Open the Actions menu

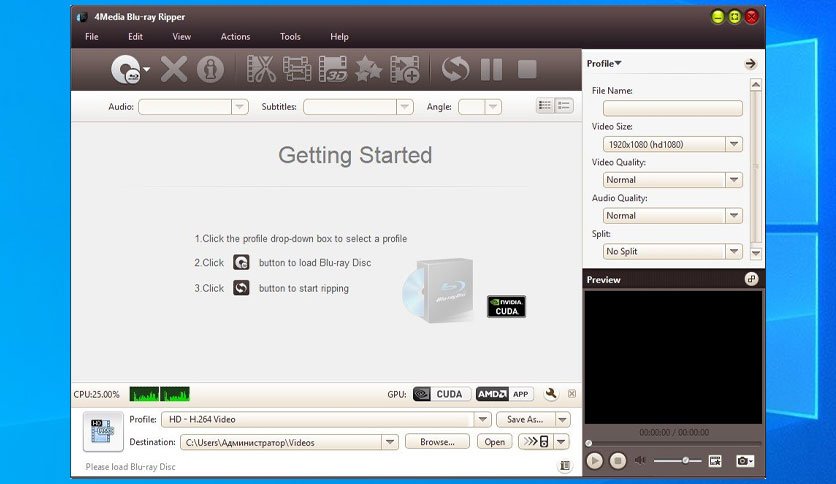[x=235, y=37]
